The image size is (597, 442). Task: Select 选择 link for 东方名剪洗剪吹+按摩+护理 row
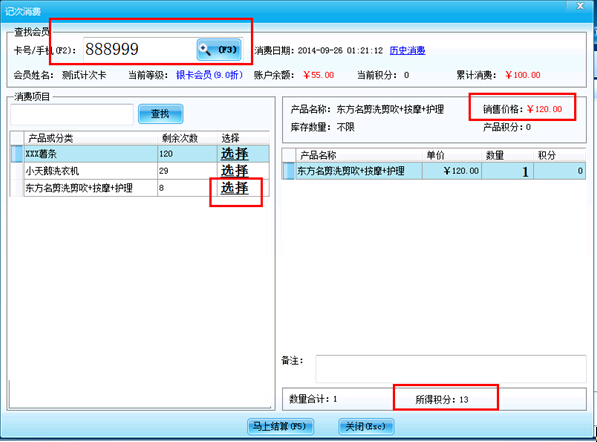point(235,188)
